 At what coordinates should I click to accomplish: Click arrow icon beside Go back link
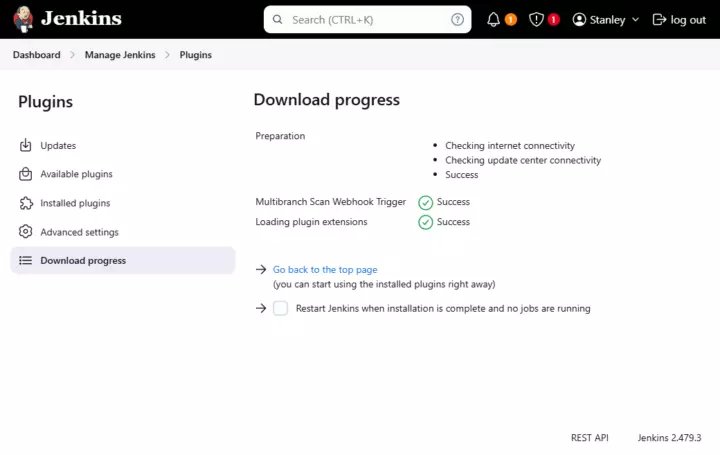click(x=261, y=269)
